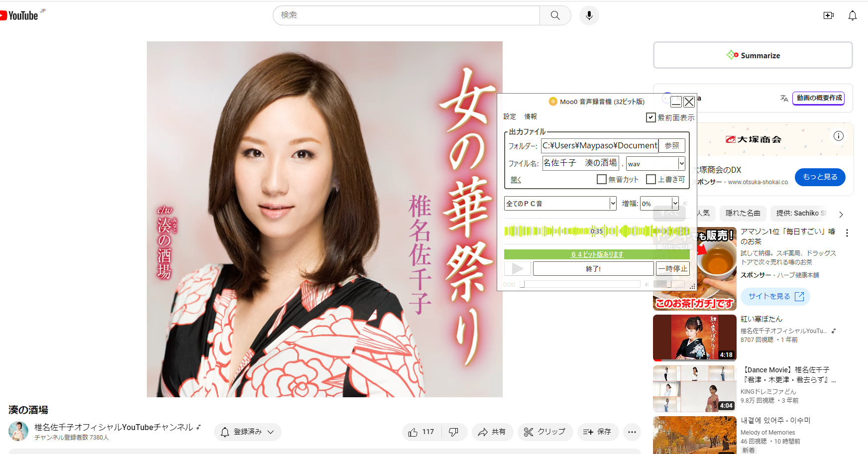Image resolution: width=868 pixels, height=454 pixels.
Task: Click the translate icon in the panel
Action: [784, 98]
